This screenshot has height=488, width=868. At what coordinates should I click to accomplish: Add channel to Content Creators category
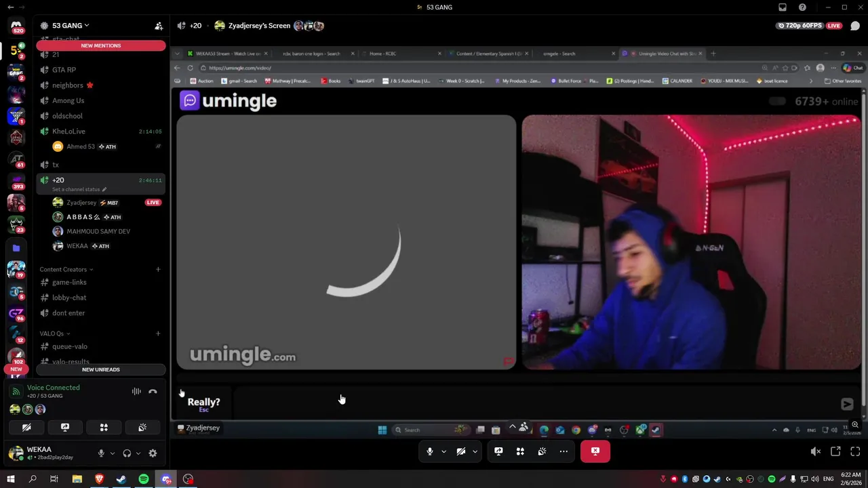click(x=158, y=270)
